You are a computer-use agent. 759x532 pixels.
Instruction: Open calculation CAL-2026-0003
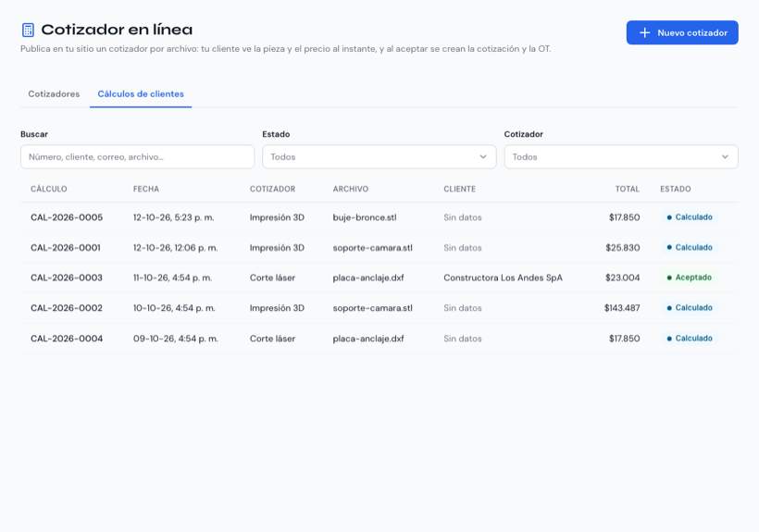click(67, 278)
